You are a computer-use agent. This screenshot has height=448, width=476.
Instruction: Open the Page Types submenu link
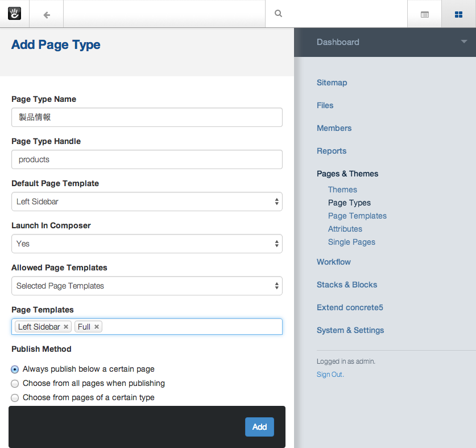pyautogui.click(x=349, y=203)
